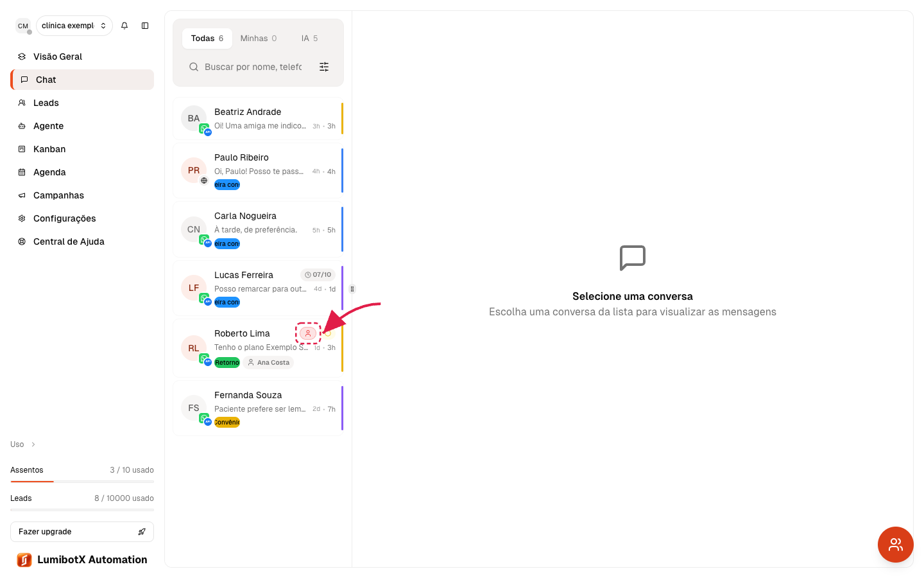Click the PR avatar of Paulo Ribeiro

point(194,171)
